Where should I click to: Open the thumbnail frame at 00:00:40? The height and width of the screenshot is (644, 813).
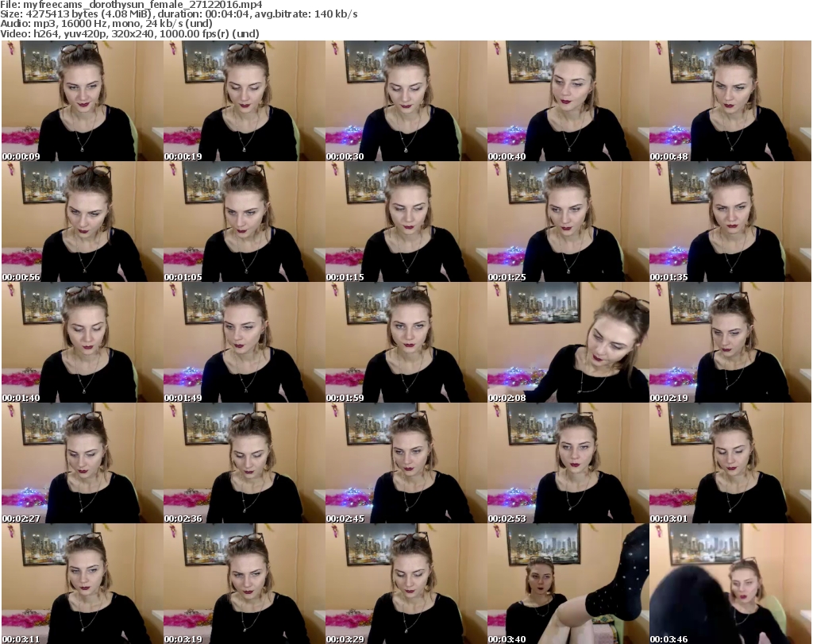click(568, 101)
